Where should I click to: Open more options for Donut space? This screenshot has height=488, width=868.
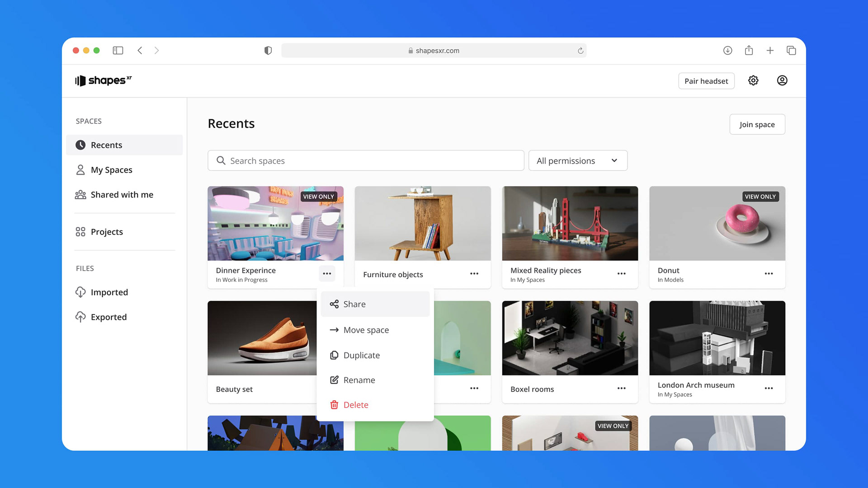pyautogui.click(x=769, y=274)
